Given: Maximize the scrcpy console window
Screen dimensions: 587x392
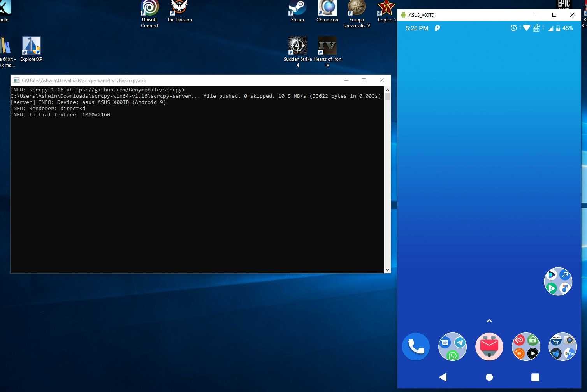Looking at the screenshot, I should click(364, 80).
